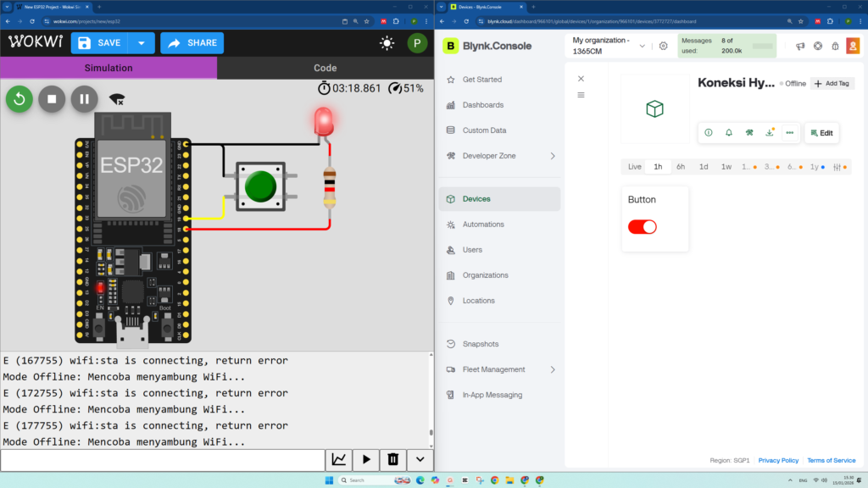Pause the Wokwi simulation

pyautogui.click(x=84, y=99)
